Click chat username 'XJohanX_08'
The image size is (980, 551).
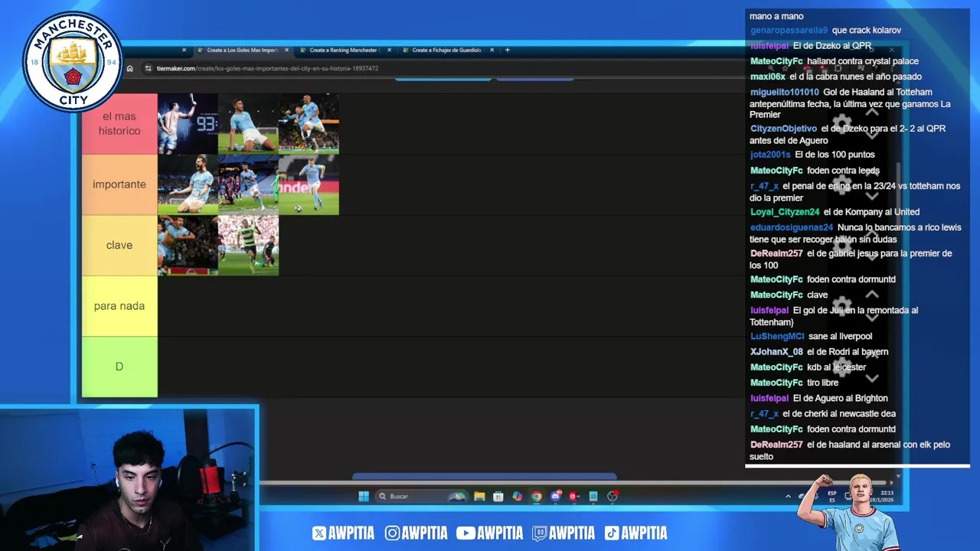(776, 352)
